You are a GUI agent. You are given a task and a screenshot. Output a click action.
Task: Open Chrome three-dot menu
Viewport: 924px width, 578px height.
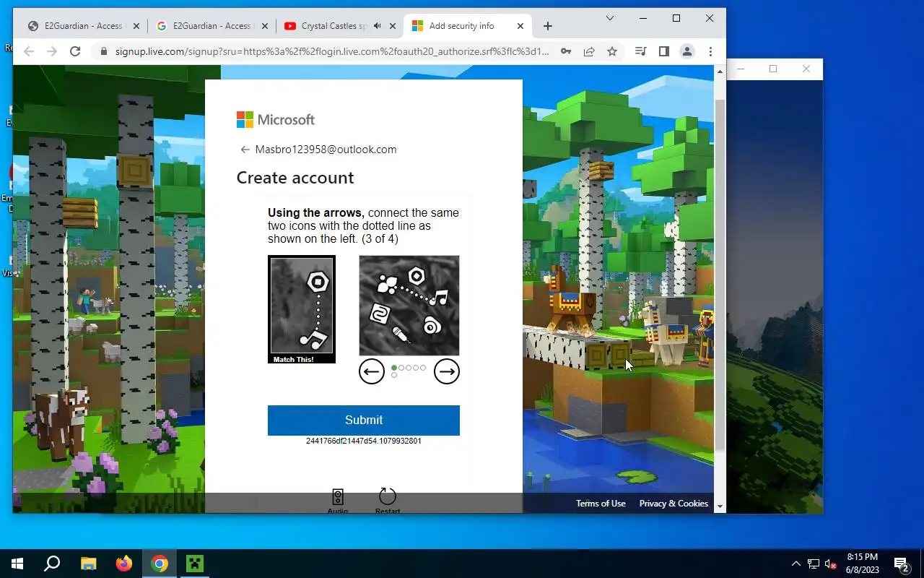tap(710, 51)
